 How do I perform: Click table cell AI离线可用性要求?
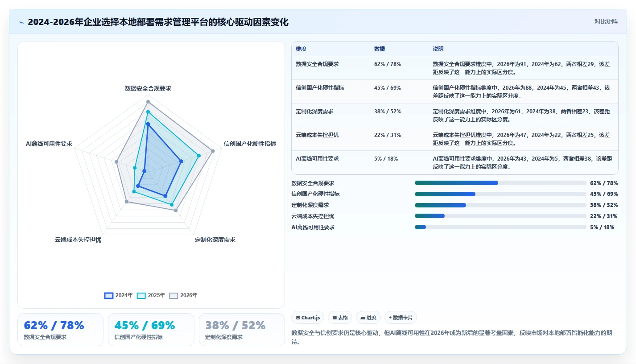click(x=317, y=159)
